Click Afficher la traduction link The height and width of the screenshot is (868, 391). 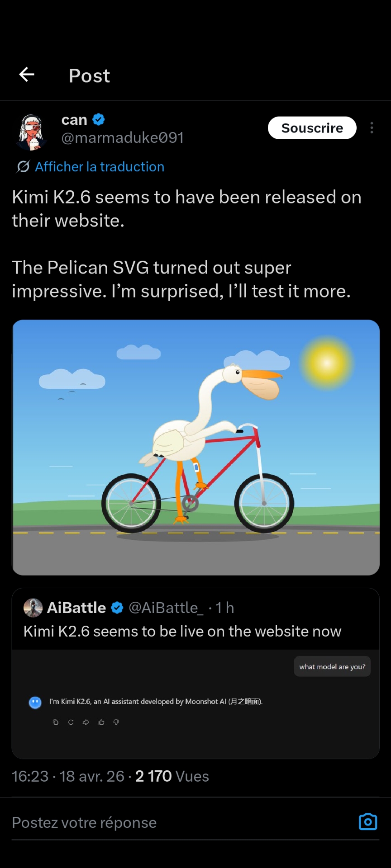(100, 167)
